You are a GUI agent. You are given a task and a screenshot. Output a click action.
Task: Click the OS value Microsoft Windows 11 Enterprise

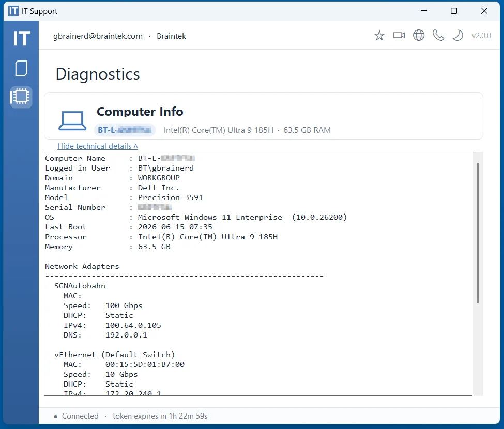[210, 217]
